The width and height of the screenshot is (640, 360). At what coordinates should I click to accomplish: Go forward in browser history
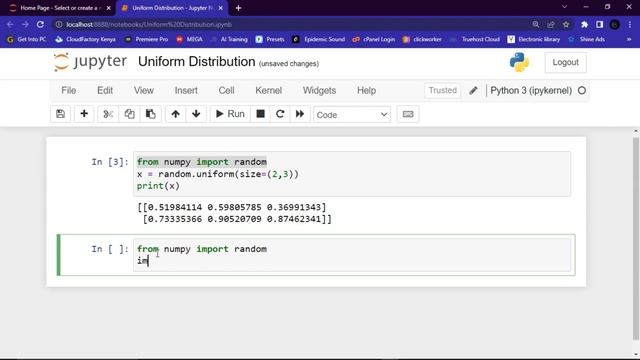[x=25, y=24]
